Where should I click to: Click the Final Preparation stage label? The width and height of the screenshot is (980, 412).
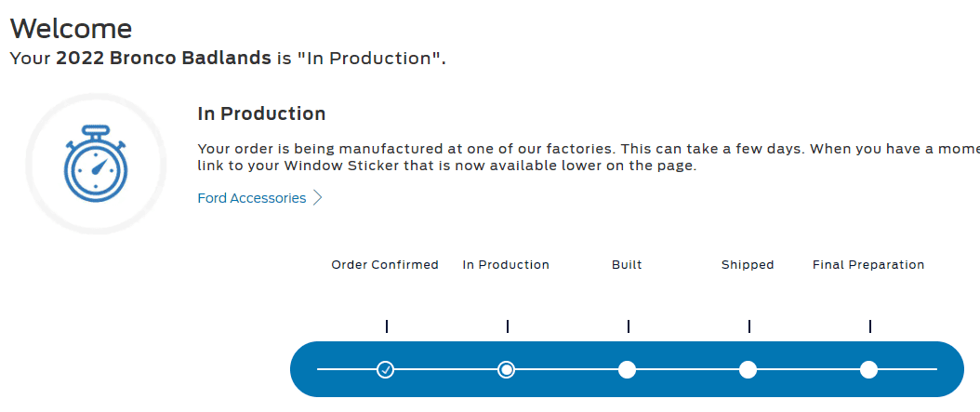868,265
